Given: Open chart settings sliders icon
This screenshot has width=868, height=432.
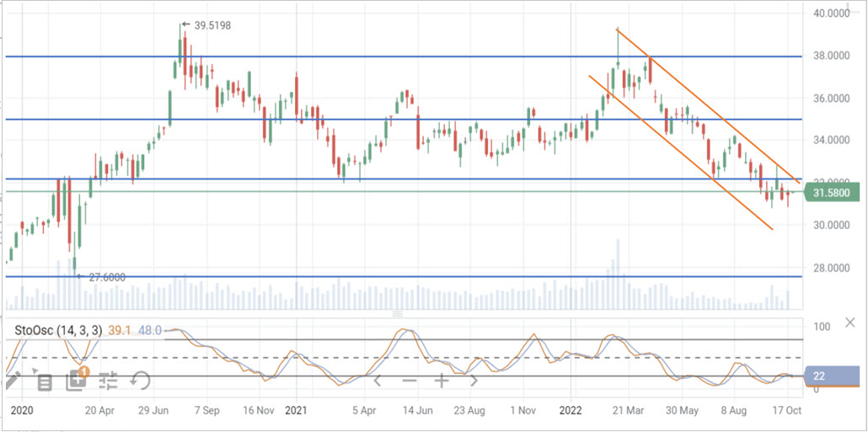Looking at the screenshot, I should pos(108,381).
